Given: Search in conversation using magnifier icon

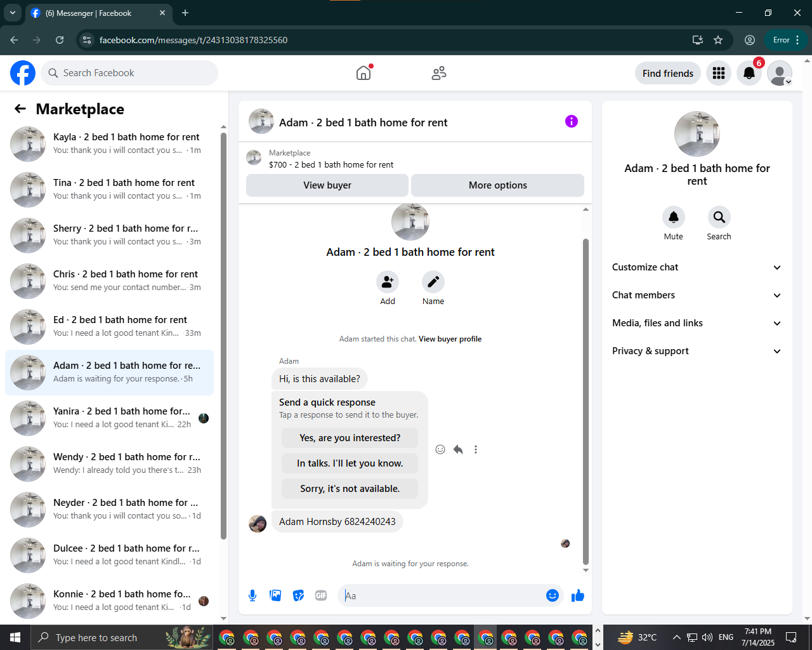Looking at the screenshot, I should pos(719,217).
